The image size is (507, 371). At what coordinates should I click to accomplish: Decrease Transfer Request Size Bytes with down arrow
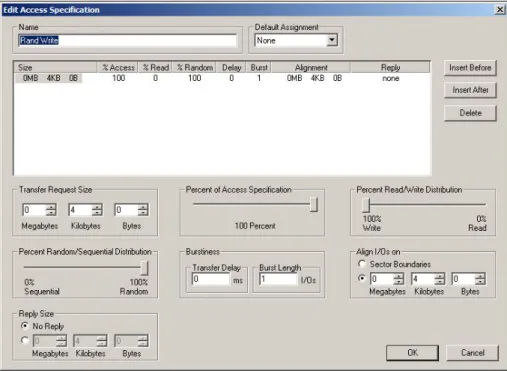point(143,213)
